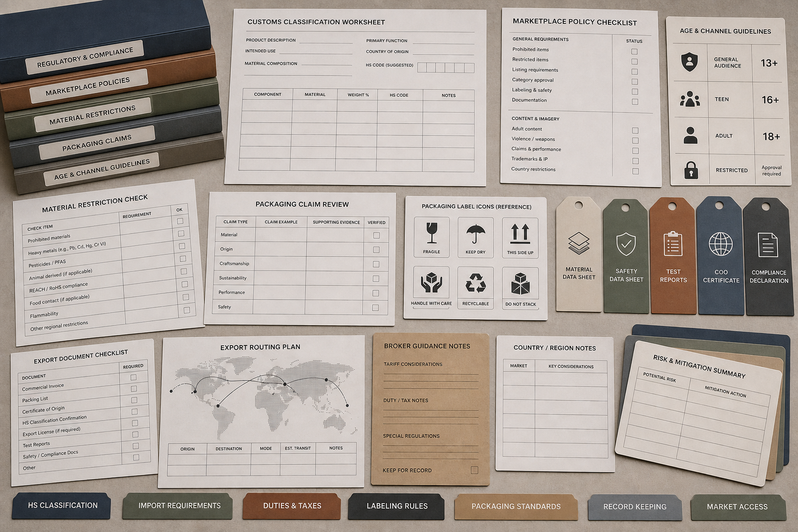Tick the Country restrictions checkbox

point(635,171)
